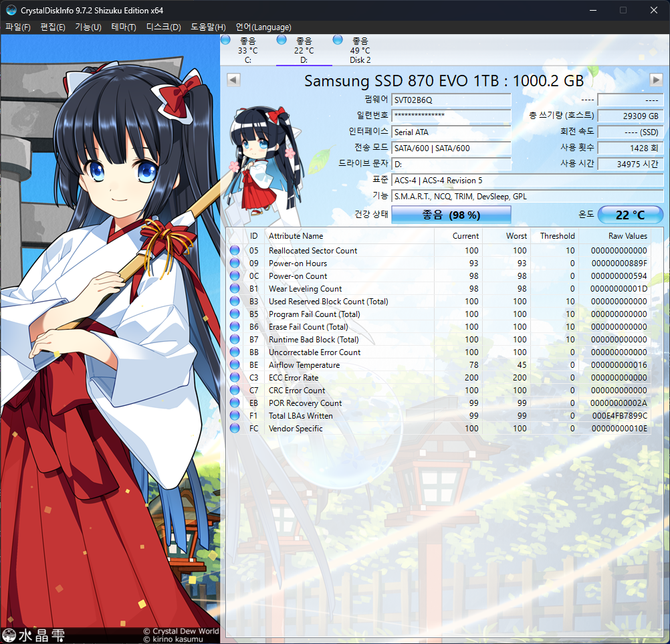The height and width of the screenshot is (644, 670).
Task: Open the 테마(T) menu
Action: 124,27
